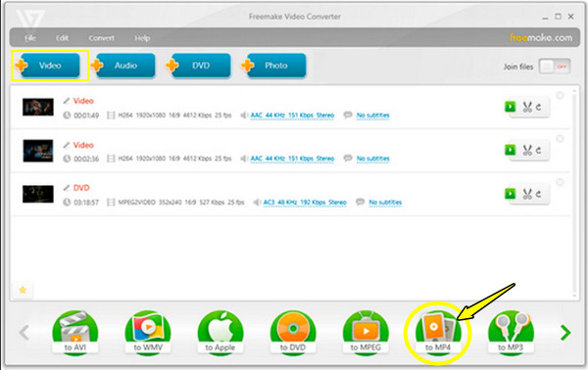
Task: Open audio track options of 00:01:49 video
Action: [292, 116]
